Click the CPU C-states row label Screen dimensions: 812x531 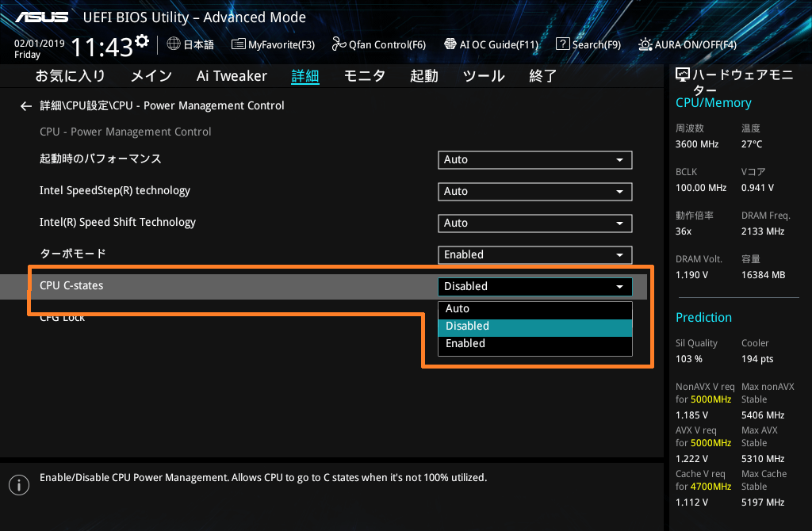[x=71, y=285]
